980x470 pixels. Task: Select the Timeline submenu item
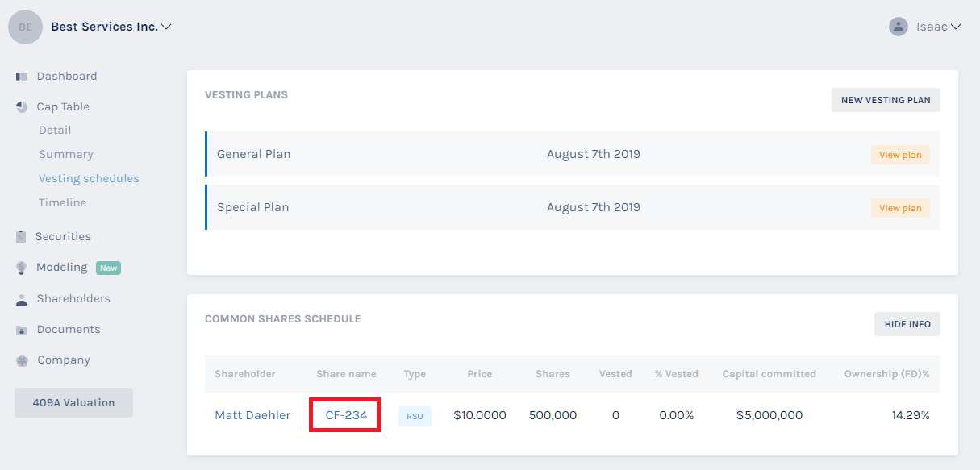62,203
